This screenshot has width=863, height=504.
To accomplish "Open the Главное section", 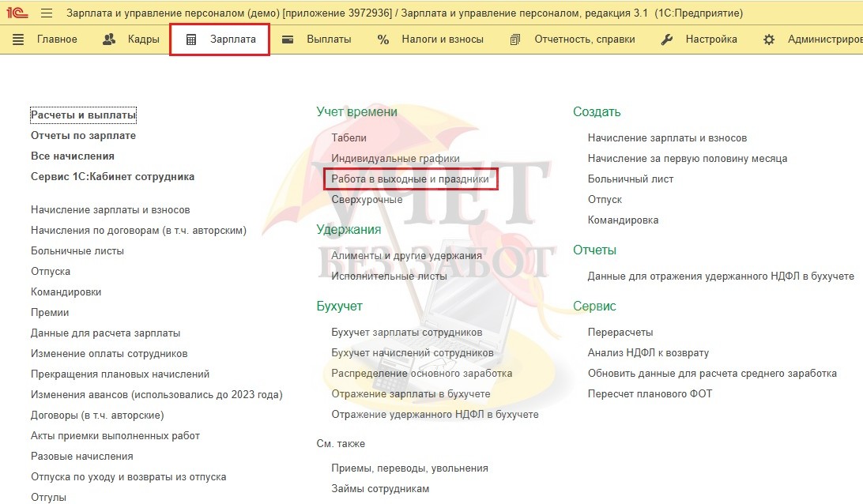I will (46, 39).
